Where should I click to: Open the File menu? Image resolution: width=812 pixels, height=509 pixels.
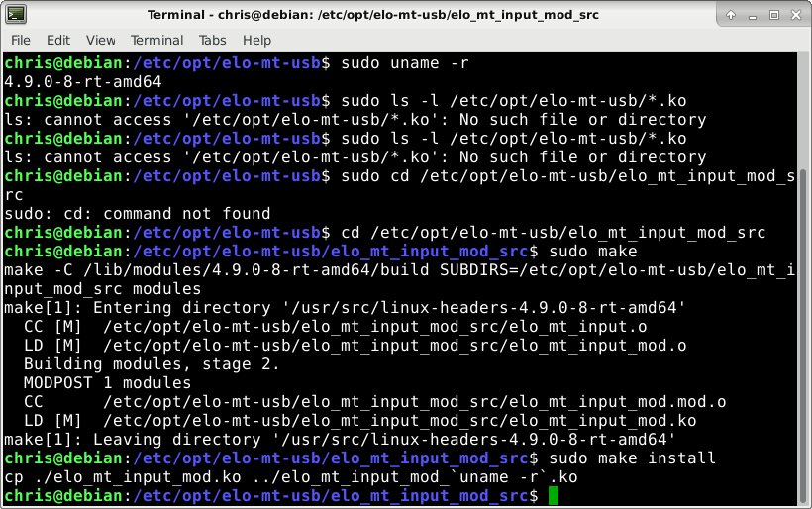[21, 40]
